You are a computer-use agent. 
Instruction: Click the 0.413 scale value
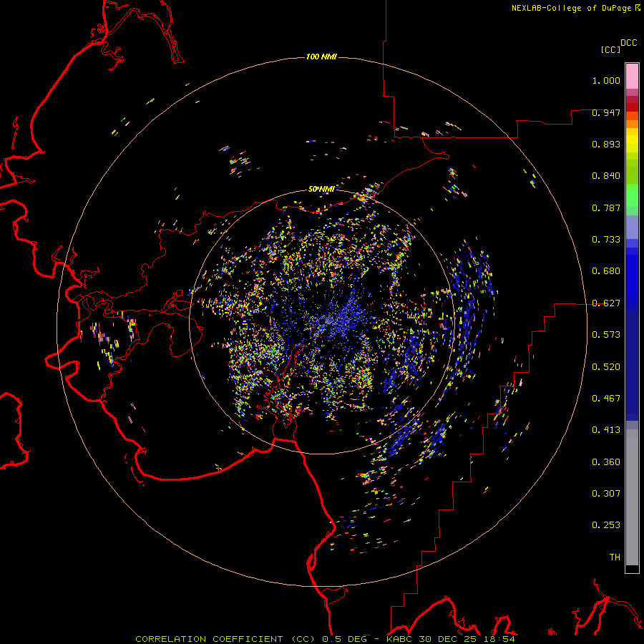click(x=606, y=430)
